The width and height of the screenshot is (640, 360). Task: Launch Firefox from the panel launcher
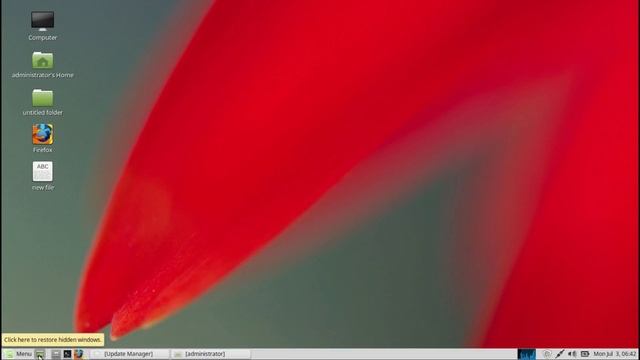click(x=78, y=354)
